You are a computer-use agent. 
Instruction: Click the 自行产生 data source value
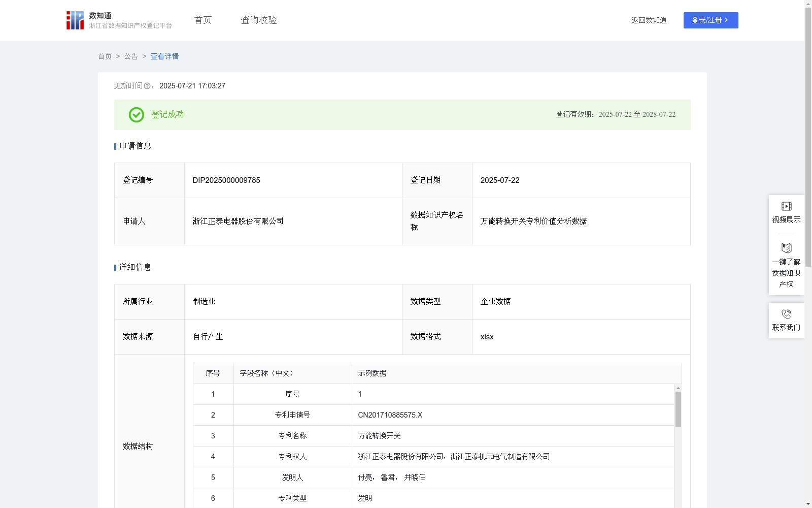tap(208, 337)
